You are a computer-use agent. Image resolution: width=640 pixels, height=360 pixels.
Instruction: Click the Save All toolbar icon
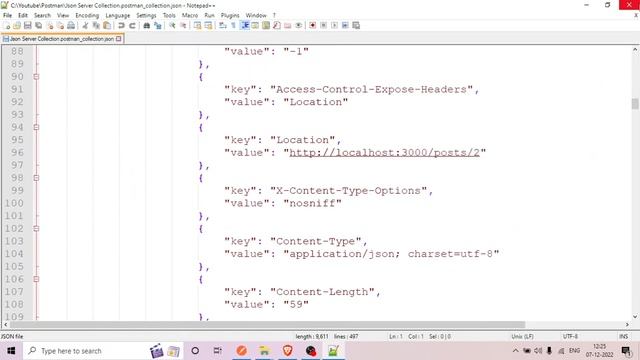pyautogui.click(x=39, y=25)
